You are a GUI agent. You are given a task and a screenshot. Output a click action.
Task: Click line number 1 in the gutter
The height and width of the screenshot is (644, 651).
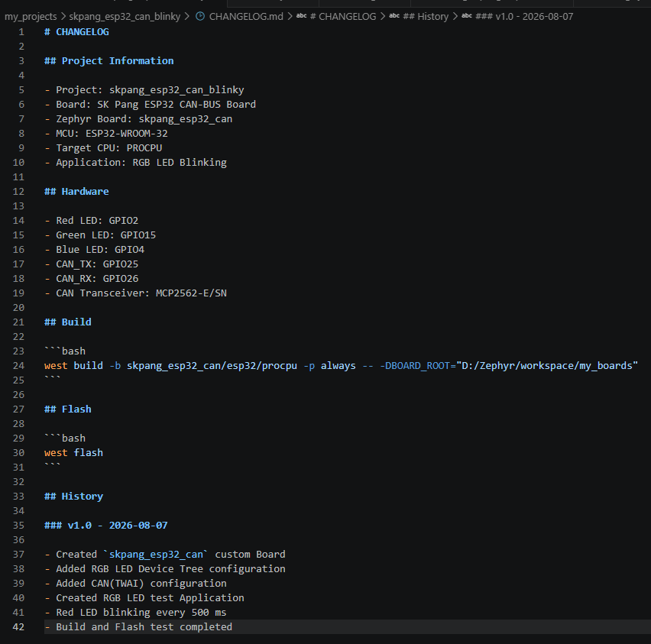click(21, 32)
